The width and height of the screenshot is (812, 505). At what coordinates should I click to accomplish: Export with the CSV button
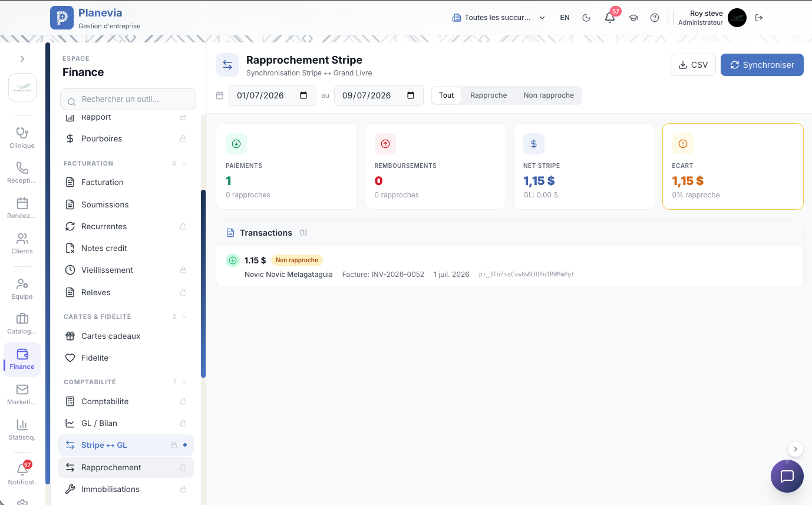[693, 65]
